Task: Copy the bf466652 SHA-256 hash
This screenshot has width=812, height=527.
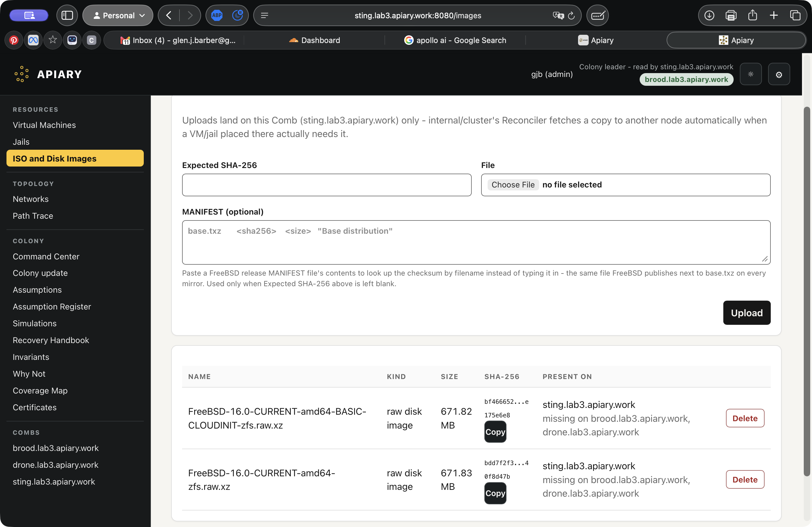Action: pyautogui.click(x=495, y=432)
